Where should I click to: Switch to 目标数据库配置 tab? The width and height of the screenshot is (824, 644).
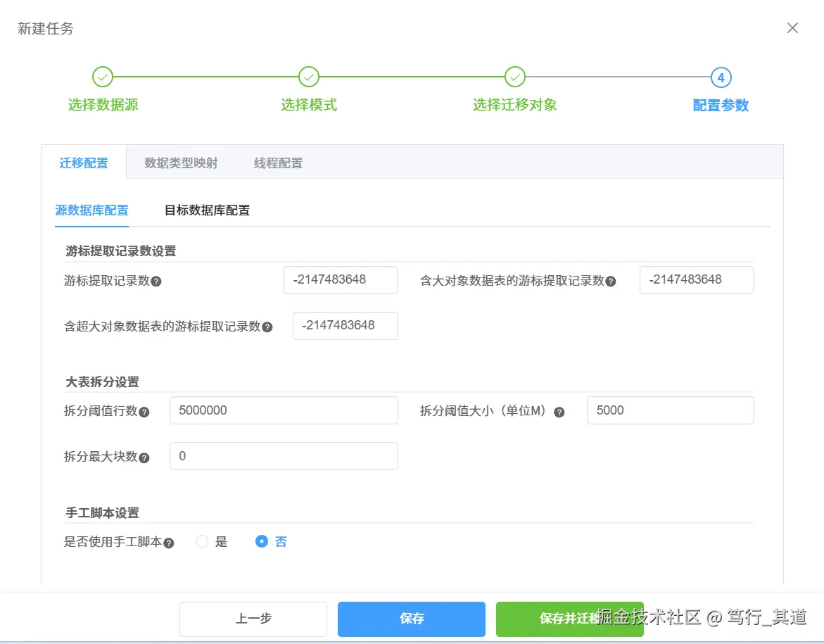[x=206, y=210]
